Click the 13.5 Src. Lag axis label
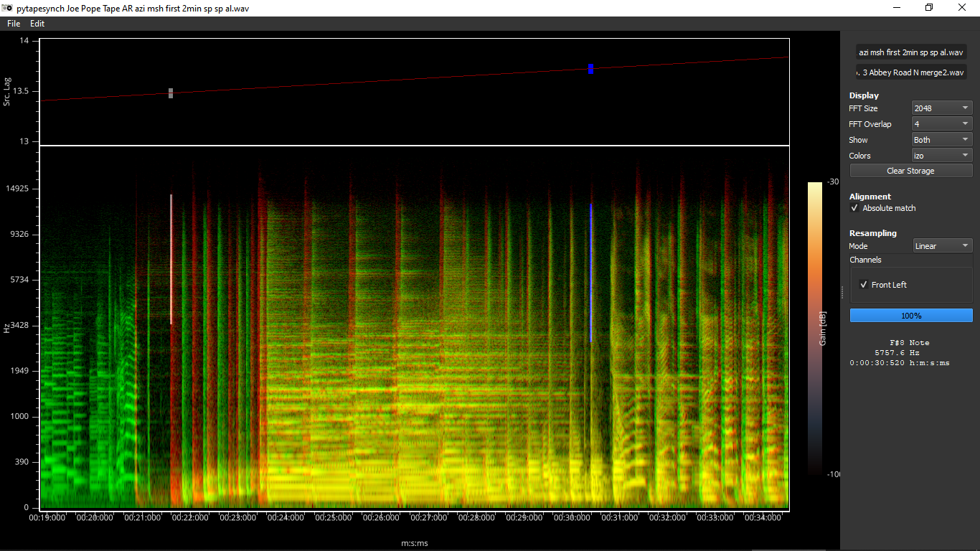Viewport: 980px width, 551px height. pyautogui.click(x=19, y=91)
